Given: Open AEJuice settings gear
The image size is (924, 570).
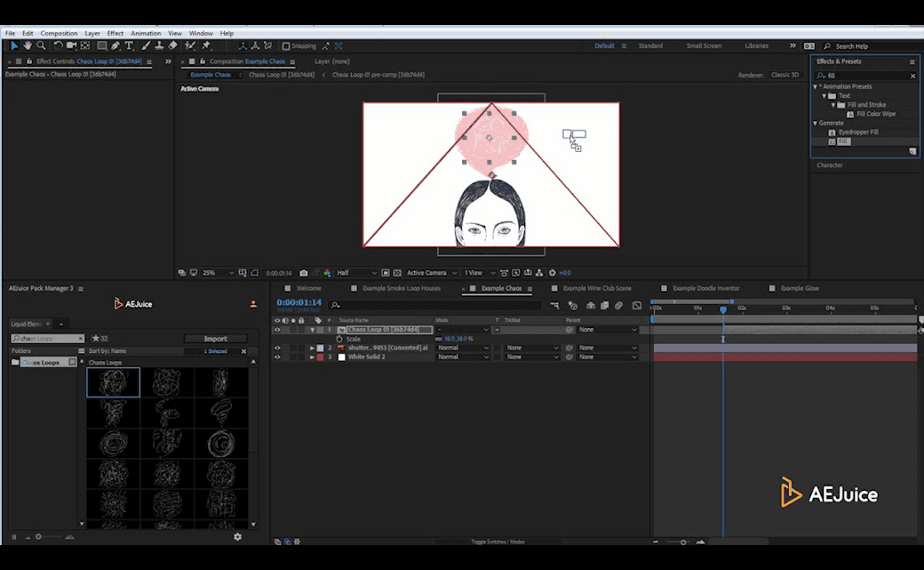Looking at the screenshot, I should tap(237, 537).
